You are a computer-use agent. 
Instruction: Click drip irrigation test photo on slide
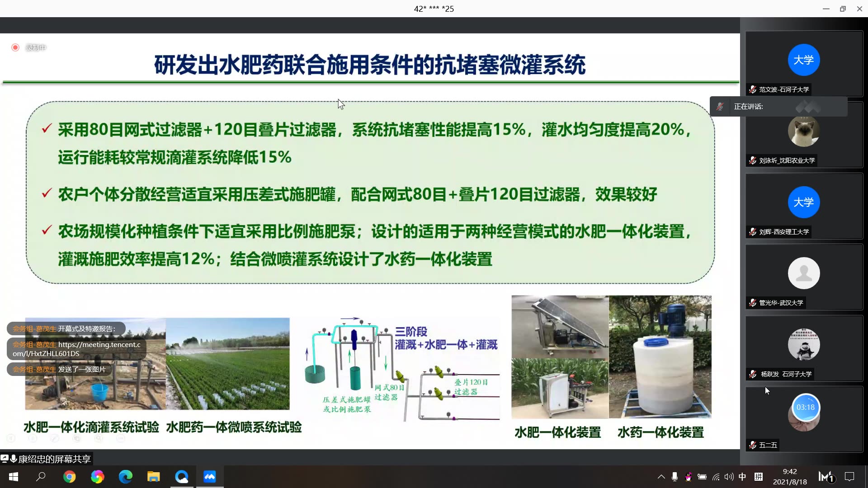coord(95,364)
